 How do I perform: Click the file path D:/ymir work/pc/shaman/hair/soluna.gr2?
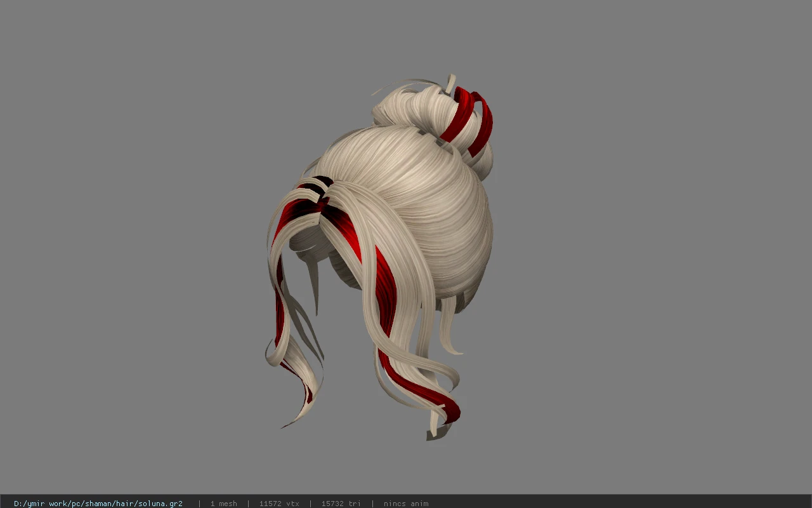point(98,504)
